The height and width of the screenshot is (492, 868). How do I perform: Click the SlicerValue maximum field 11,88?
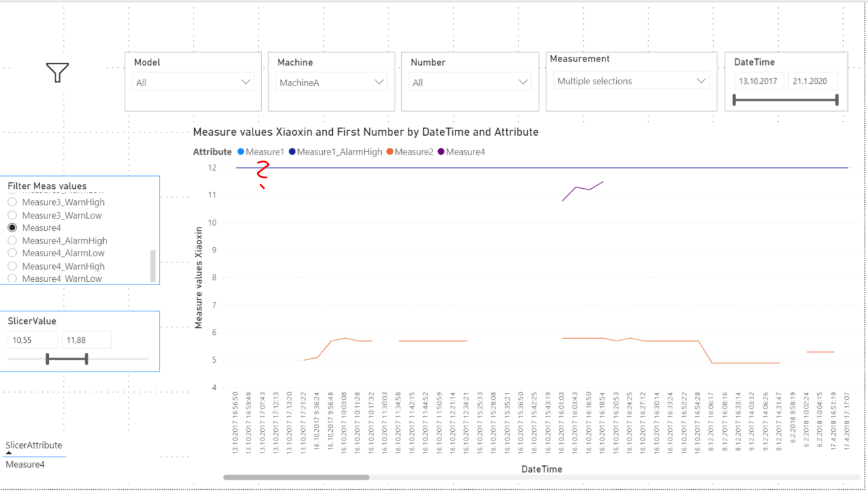(x=86, y=340)
